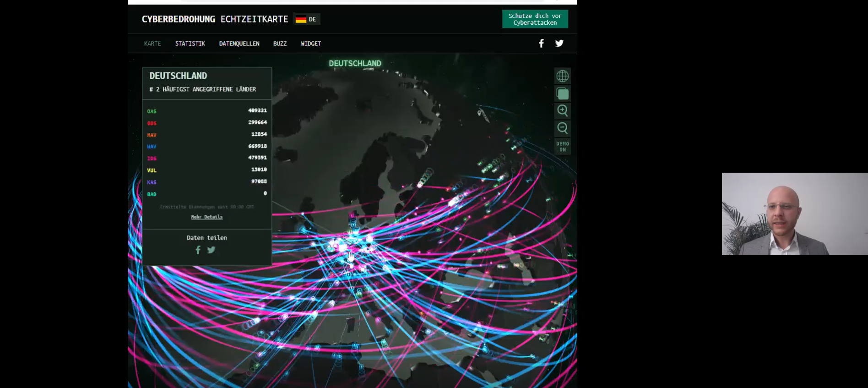Open Twitter icon in header

pyautogui.click(x=559, y=44)
